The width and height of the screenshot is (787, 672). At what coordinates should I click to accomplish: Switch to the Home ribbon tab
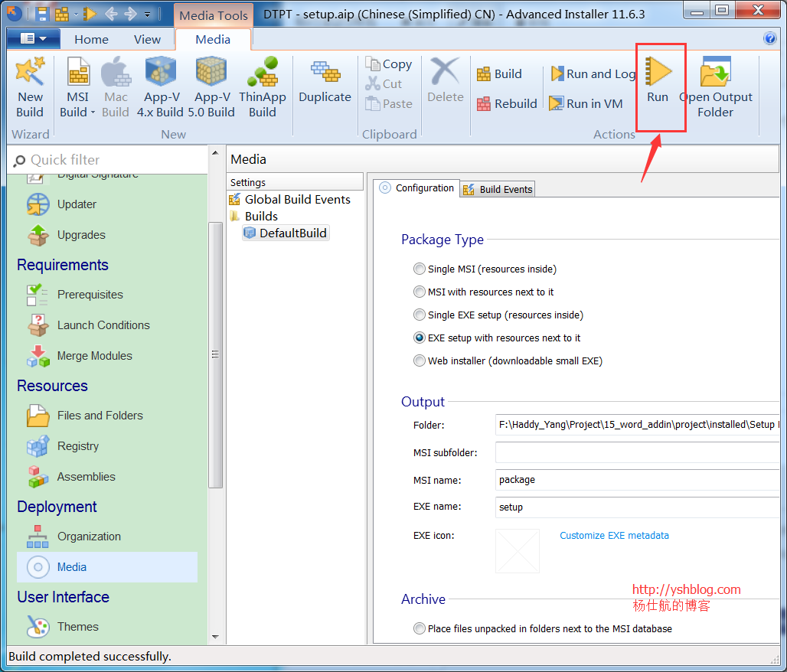(x=91, y=39)
